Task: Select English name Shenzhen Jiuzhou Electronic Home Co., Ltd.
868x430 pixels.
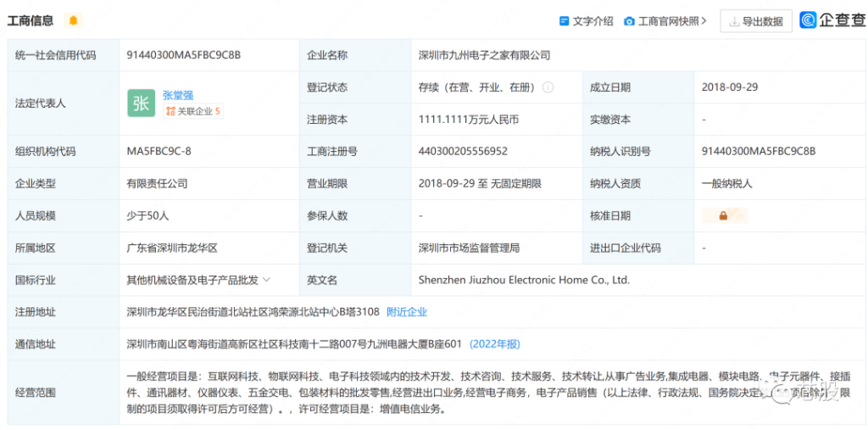Action: click(x=524, y=280)
